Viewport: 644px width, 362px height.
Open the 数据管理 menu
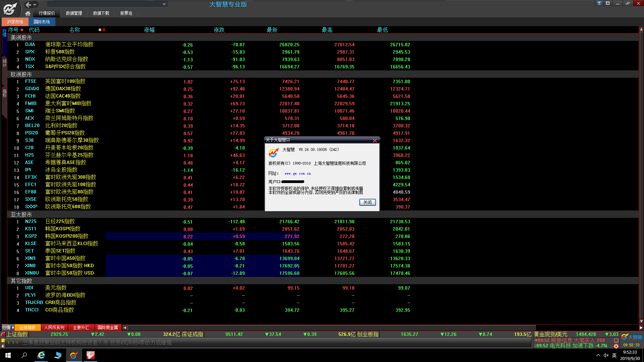[74, 13]
